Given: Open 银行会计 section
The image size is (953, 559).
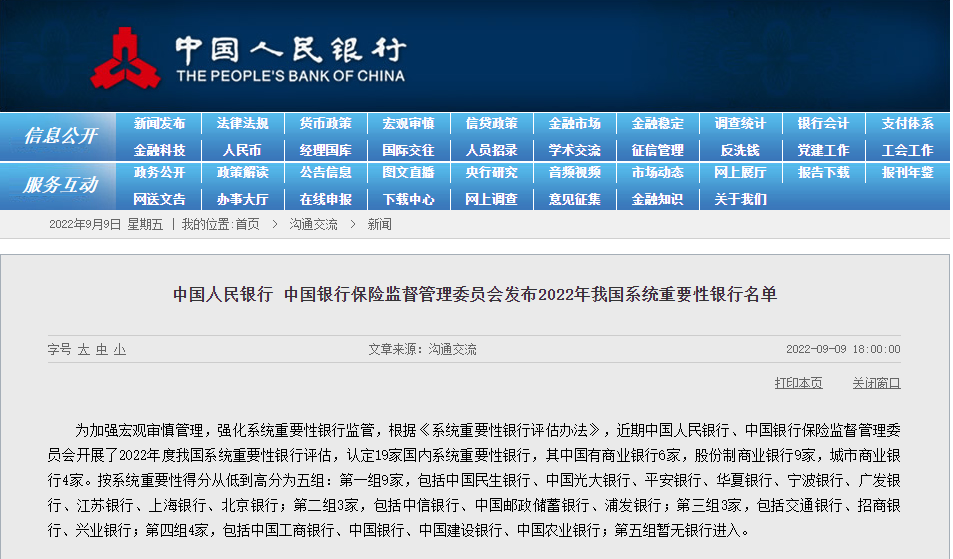Looking at the screenshot, I should click(x=824, y=123).
